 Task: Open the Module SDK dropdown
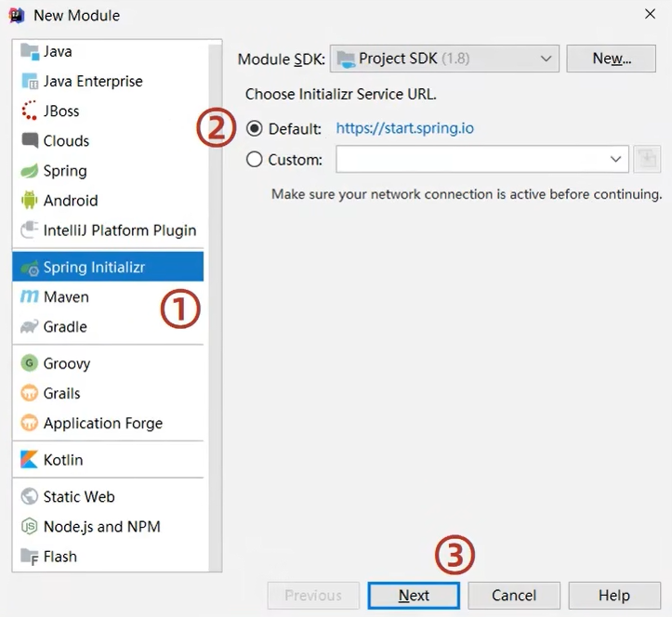pyautogui.click(x=444, y=59)
